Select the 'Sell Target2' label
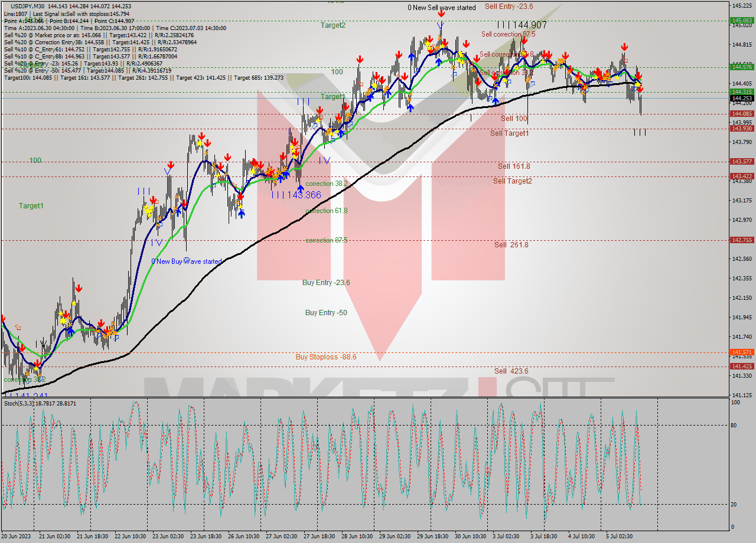Image resolution: width=756 pixels, height=543 pixels. coord(513,181)
